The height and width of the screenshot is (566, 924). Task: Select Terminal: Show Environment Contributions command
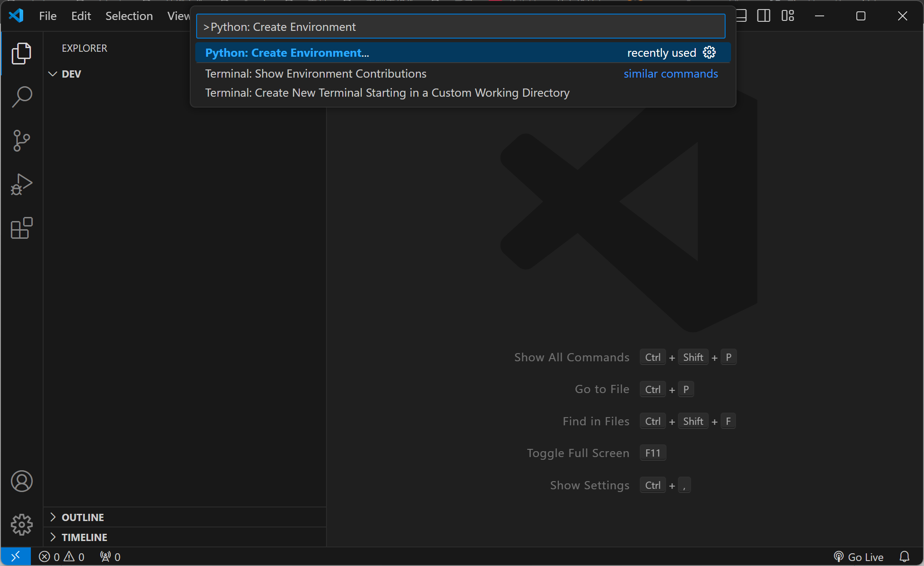pyautogui.click(x=316, y=74)
